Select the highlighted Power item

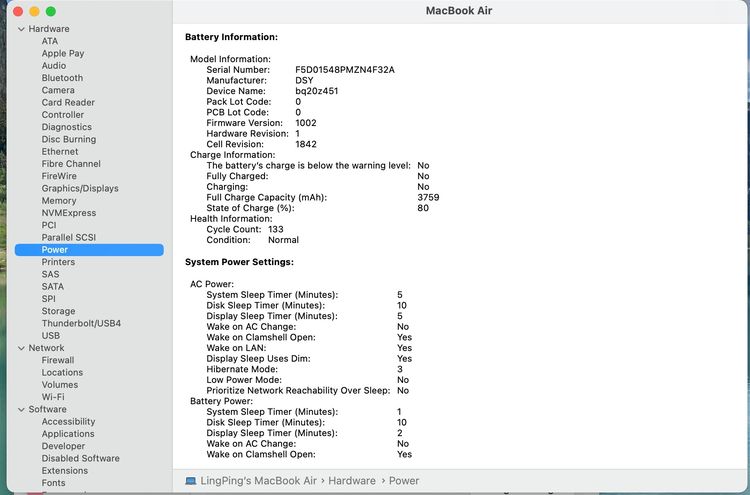pos(89,250)
